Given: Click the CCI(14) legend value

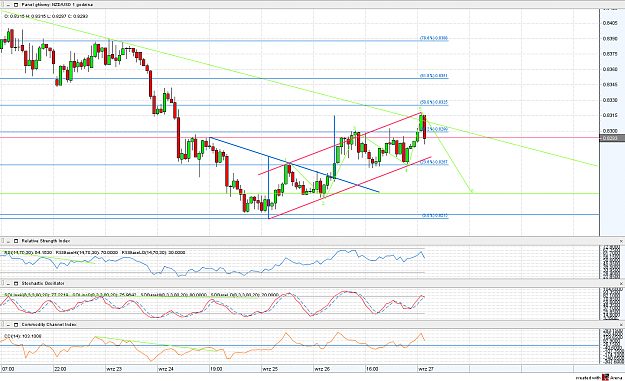Looking at the screenshot, I should point(23,336).
